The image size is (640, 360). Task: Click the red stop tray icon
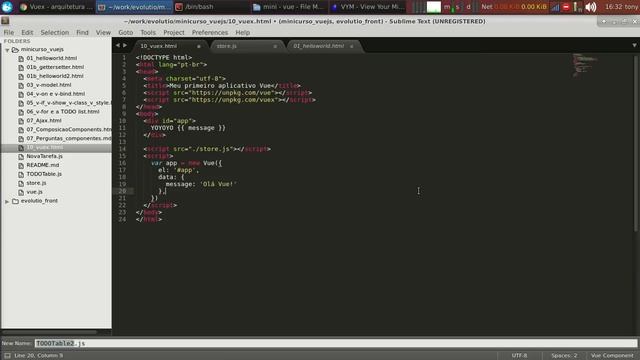tap(566, 7)
